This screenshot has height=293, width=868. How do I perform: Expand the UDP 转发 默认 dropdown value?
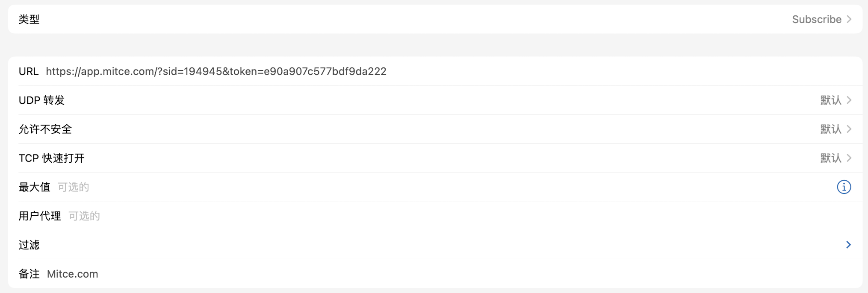[x=830, y=100]
